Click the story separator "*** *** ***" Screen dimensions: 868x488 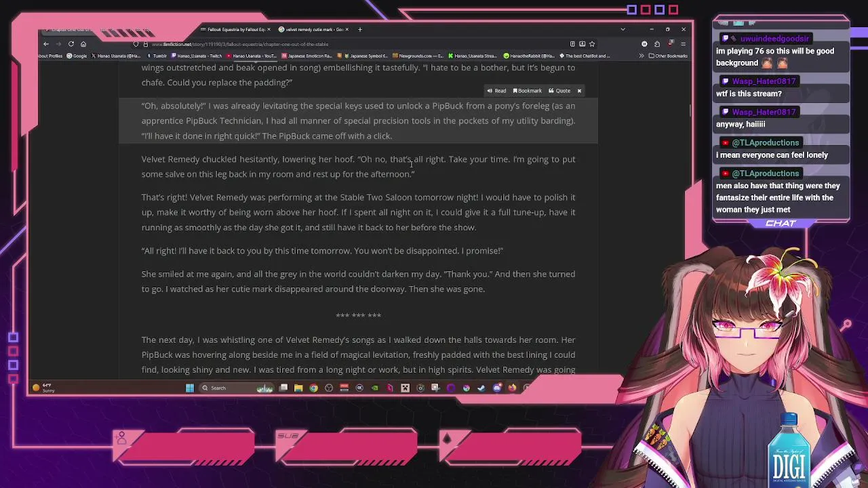[x=358, y=315]
